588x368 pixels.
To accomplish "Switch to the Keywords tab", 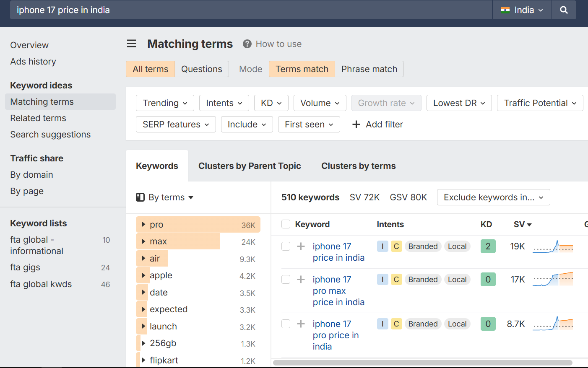I will pos(157,166).
